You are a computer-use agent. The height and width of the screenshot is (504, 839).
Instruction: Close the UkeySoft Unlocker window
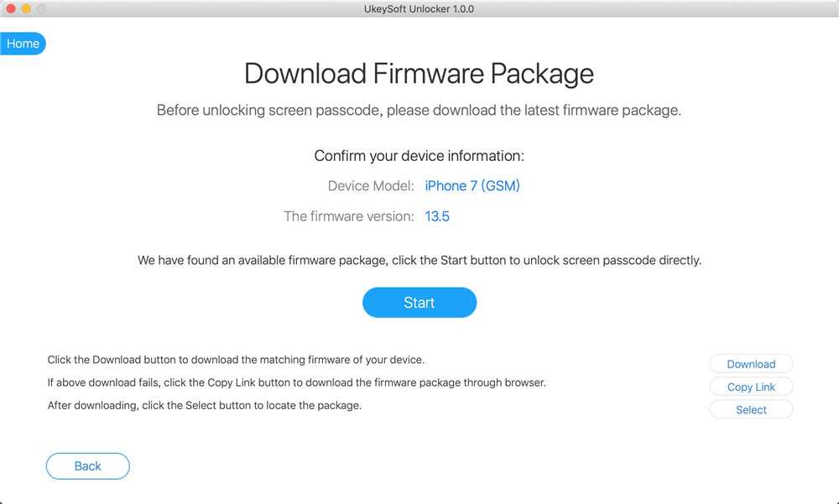tap(11, 8)
